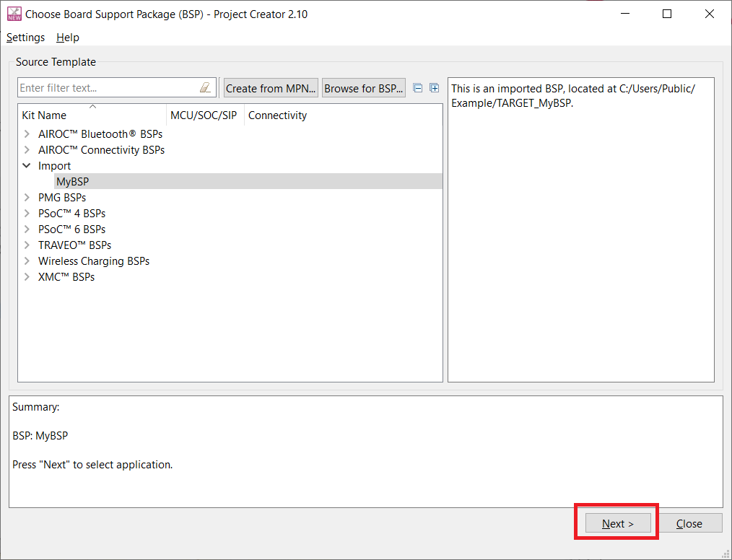The image size is (732, 560).
Task: Open the Settings menu
Action: pyautogui.click(x=26, y=38)
